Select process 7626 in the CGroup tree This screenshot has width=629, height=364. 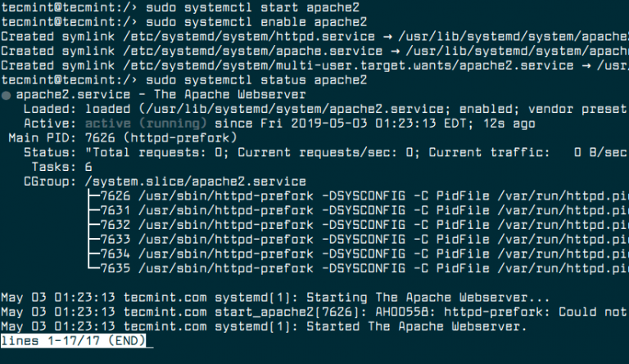coord(114,195)
